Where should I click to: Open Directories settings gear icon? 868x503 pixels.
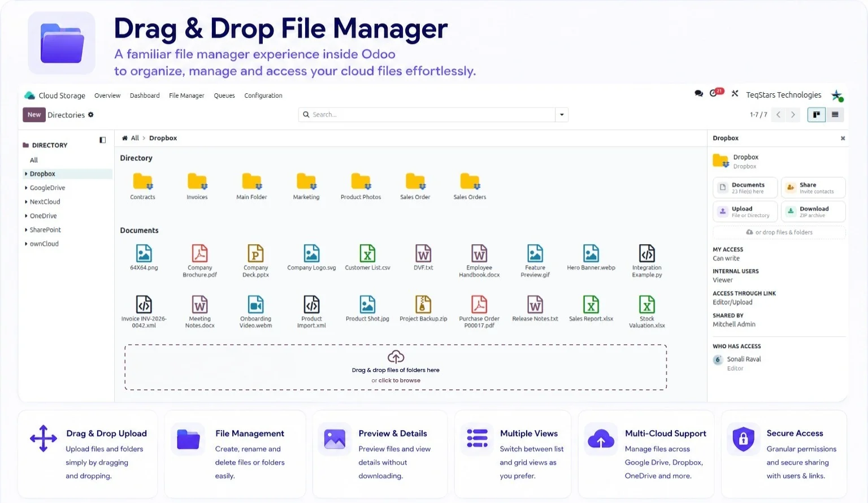(x=90, y=115)
